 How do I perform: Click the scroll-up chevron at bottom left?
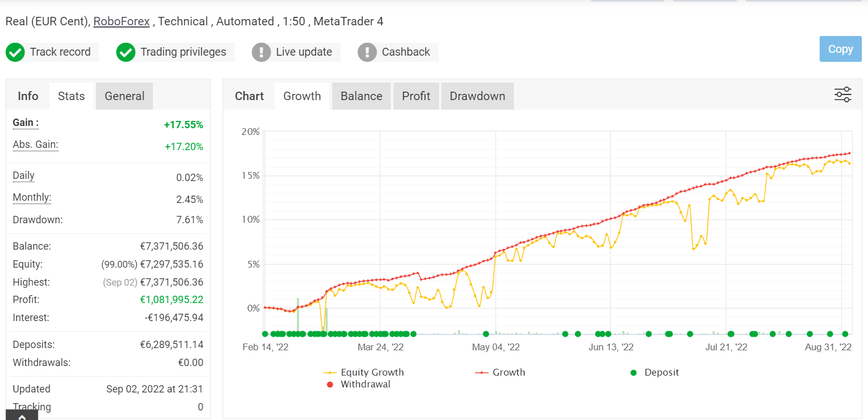[21, 416]
